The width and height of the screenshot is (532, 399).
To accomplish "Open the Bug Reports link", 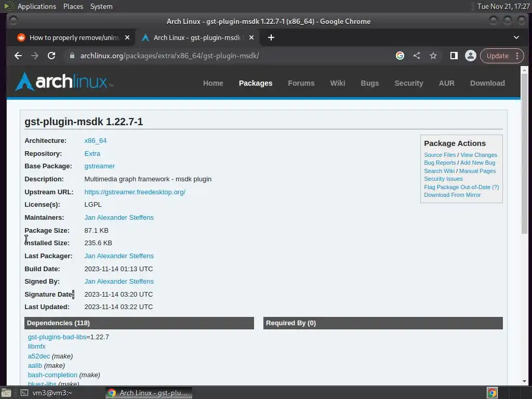I will pos(440,163).
